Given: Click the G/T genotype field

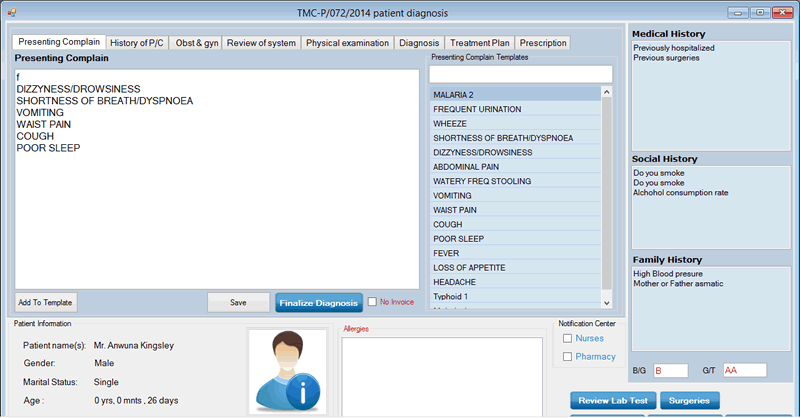Looking at the screenshot, I should [x=745, y=371].
